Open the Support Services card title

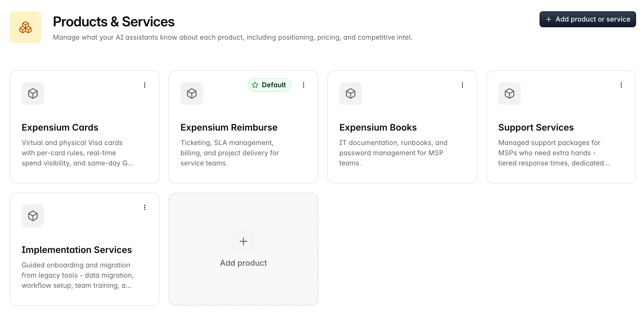point(536,127)
